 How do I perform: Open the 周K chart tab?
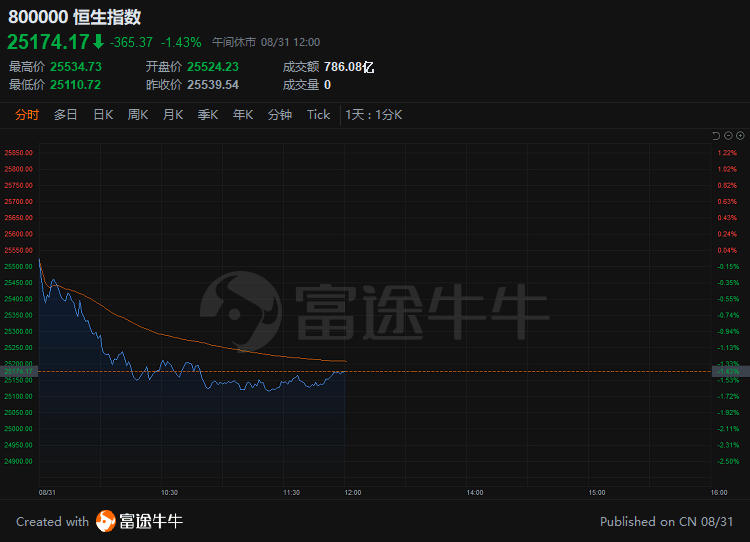click(x=138, y=115)
